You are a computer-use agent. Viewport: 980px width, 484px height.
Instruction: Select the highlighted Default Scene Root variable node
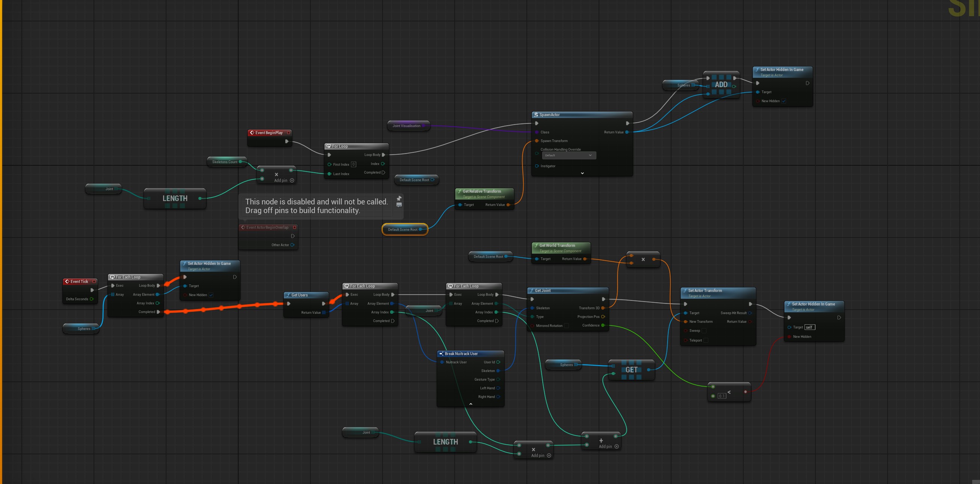pos(402,230)
